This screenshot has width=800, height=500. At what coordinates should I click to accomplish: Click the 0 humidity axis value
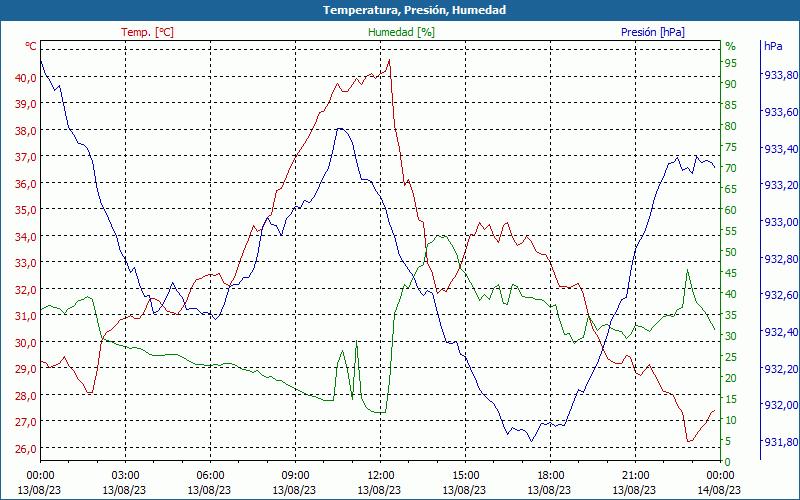(x=728, y=462)
